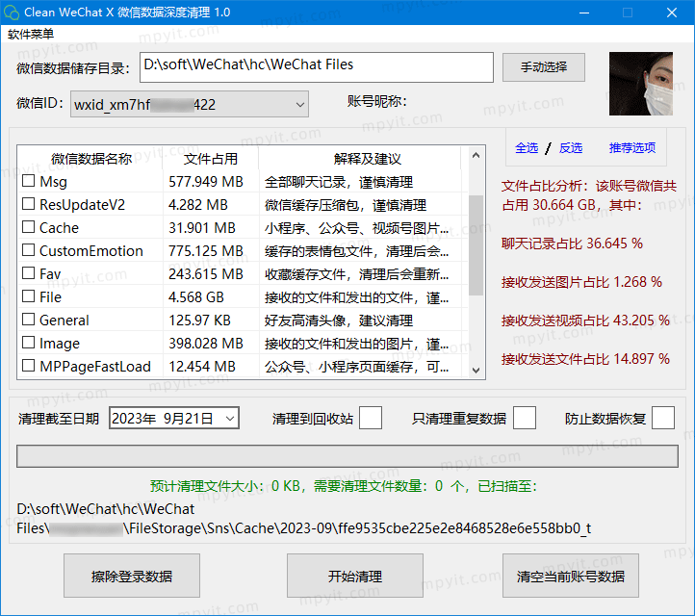Click the 手动选择 button
The image size is (695, 616).
[x=544, y=67]
